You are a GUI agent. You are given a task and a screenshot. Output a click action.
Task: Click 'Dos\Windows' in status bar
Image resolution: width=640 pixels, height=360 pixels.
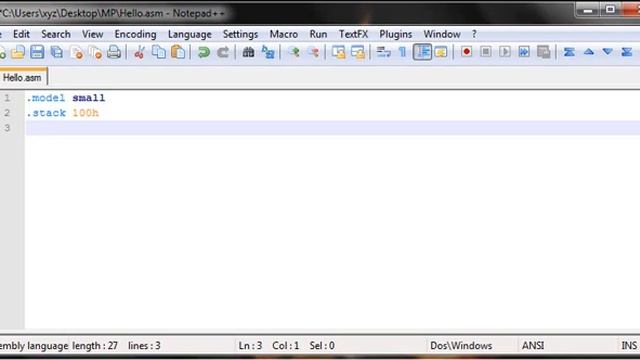(x=461, y=346)
